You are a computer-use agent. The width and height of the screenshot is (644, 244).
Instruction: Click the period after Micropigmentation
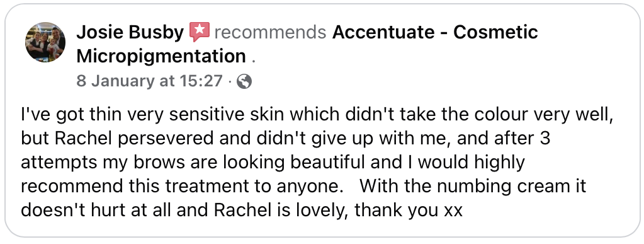click(x=254, y=62)
